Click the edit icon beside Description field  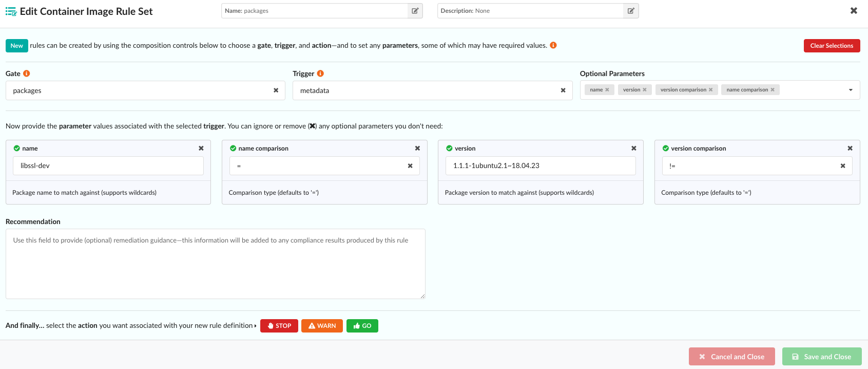point(631,11)
